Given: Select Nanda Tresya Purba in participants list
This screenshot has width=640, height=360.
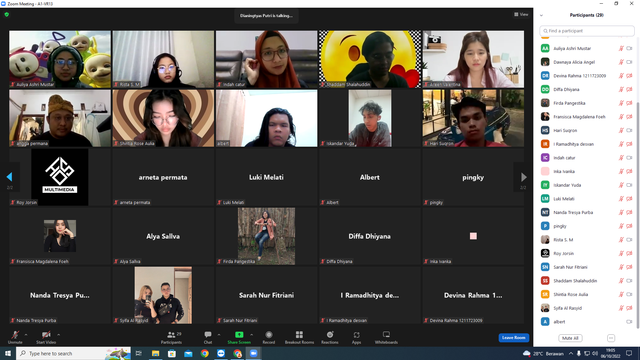Looking at the screenshot, I should (x=587, y=212).
